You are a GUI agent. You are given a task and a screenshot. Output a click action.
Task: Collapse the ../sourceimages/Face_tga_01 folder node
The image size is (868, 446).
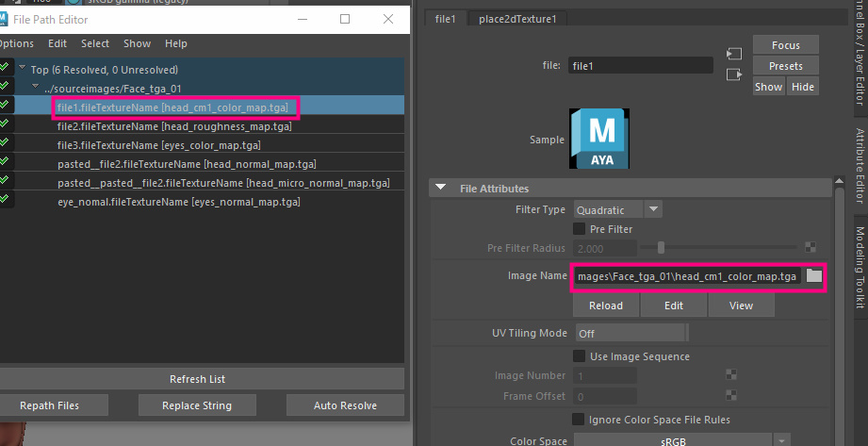36,87
